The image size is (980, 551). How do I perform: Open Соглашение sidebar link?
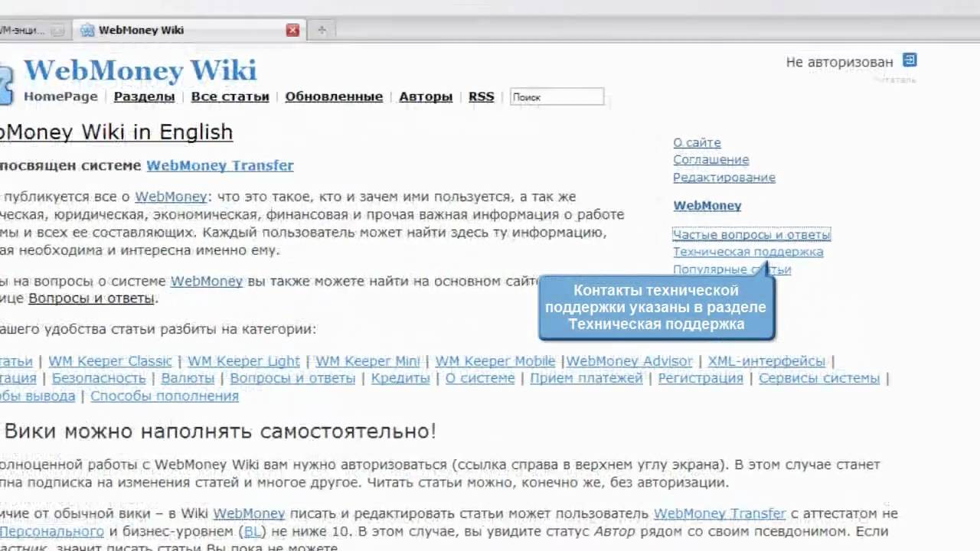click(x=710, y=160)
